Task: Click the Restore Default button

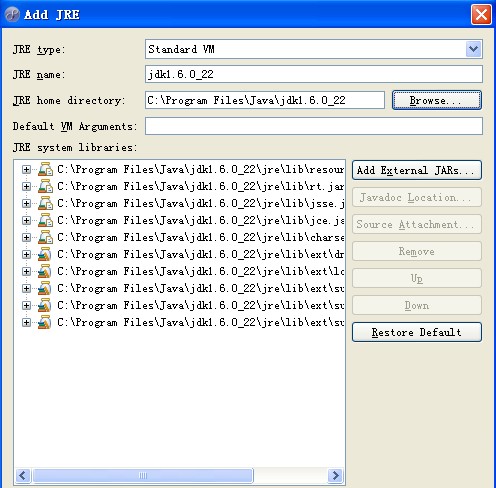Action: (x=417, y=332)
